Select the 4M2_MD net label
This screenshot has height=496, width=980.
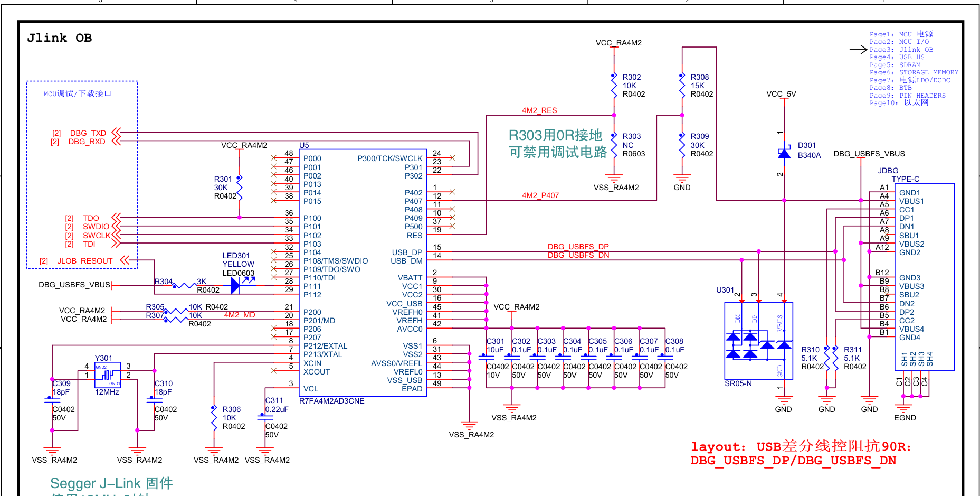239,315
